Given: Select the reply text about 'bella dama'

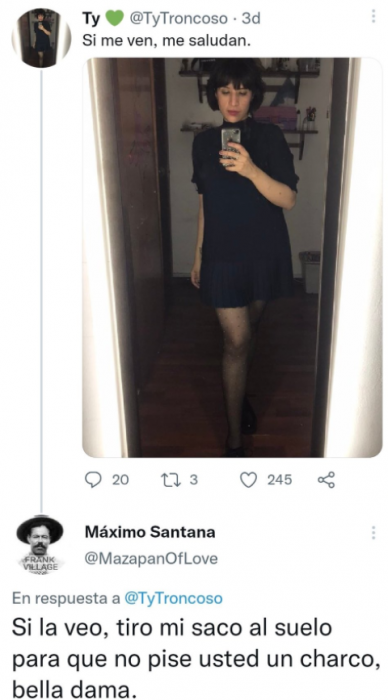Looking at the screenshot, I should tap(196, 660).
